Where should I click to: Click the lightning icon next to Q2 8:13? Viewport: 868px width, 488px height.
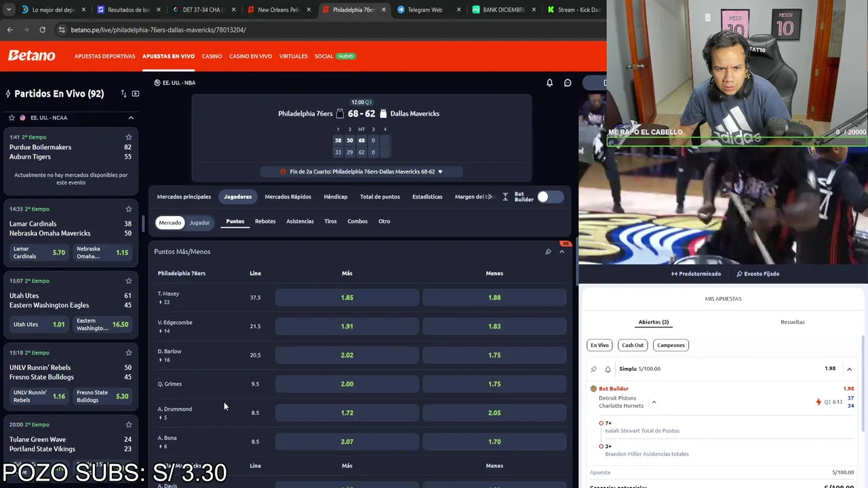[818, 402]
